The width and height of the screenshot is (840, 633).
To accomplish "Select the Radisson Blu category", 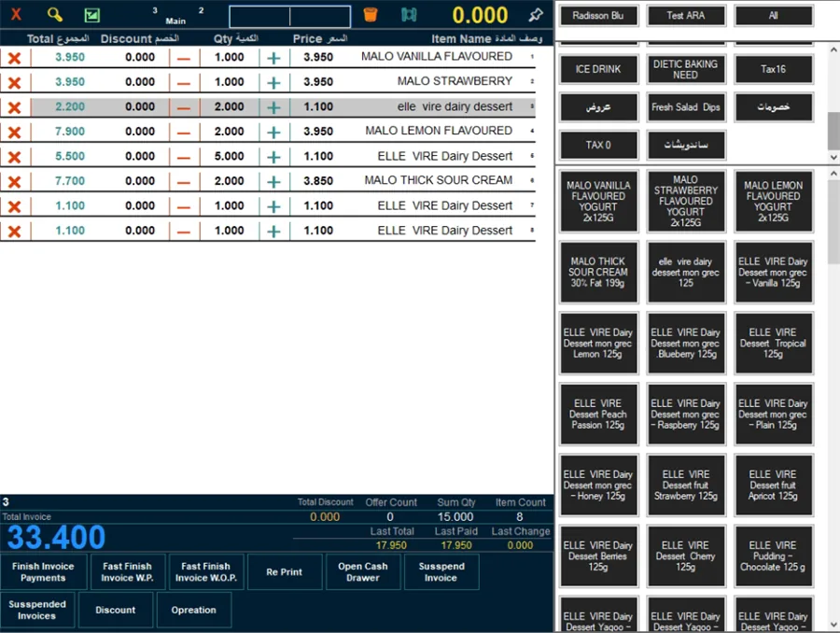I will point(598,16).
